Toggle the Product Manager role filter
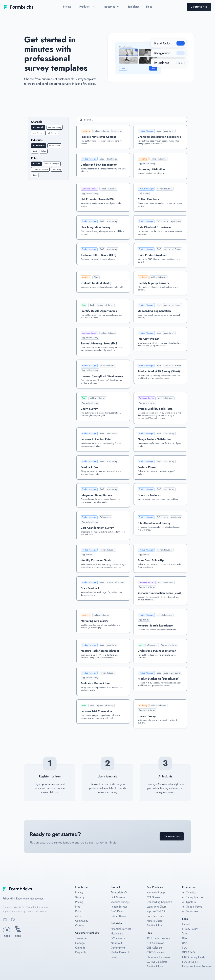The height and width of the screenshot is (980, 215). (x=52, y=164)
